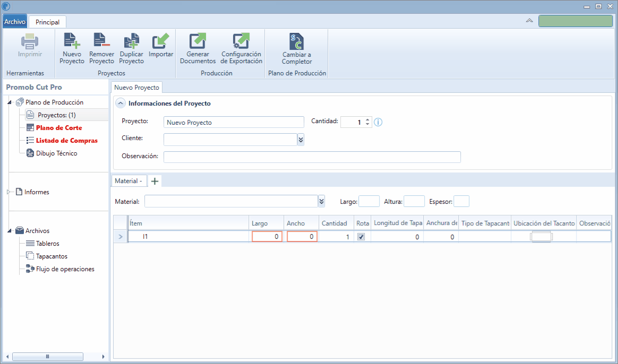
Task: Collapse the Archivos tree node
Action: (x=10, y=231)
